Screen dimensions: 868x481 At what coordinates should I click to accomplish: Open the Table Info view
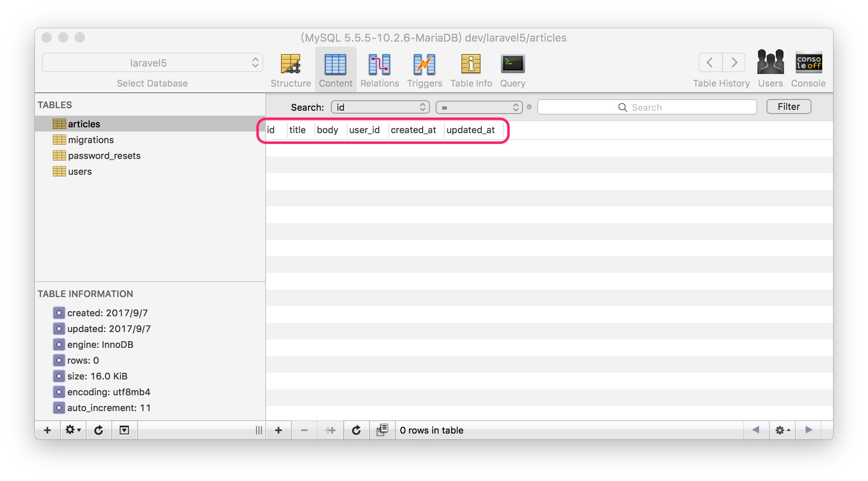(471, 70)
